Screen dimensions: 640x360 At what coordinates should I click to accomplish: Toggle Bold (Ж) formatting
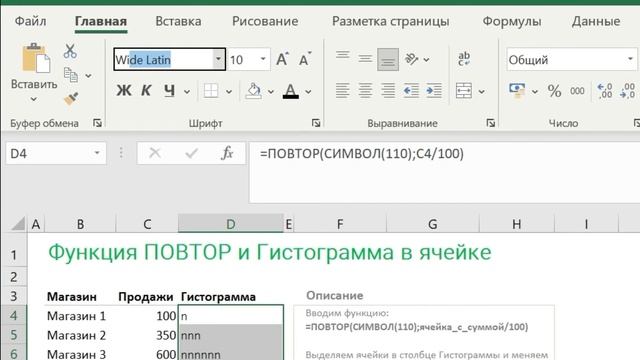point(124,91)
